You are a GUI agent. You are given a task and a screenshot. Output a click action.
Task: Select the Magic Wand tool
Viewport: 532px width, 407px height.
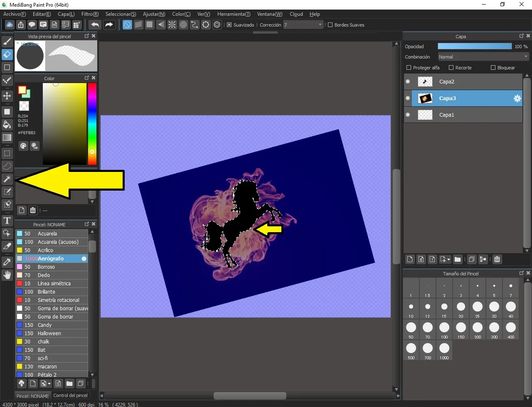click(x=7, y=179)
